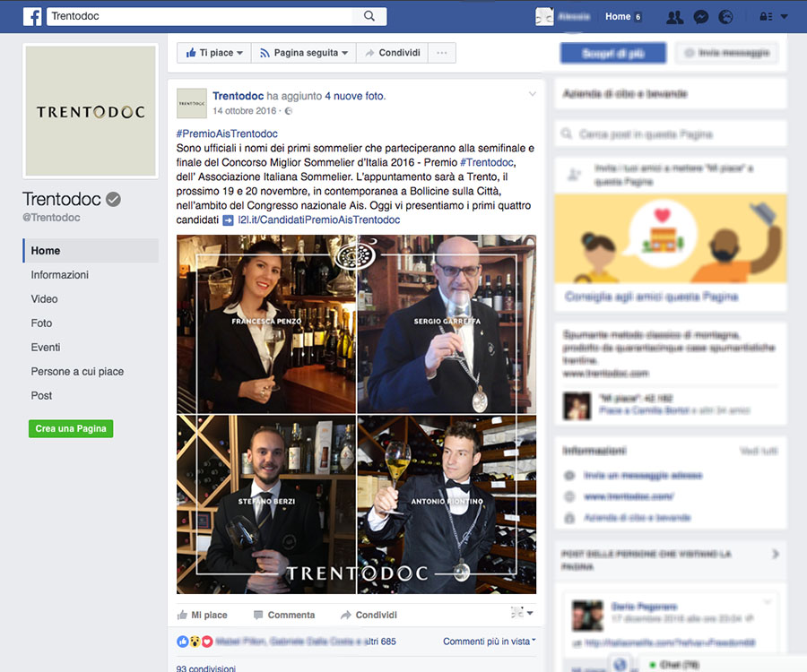Click Condividi under the post
The height and width of the screenshot is (672, 807).
pos(369,615)
